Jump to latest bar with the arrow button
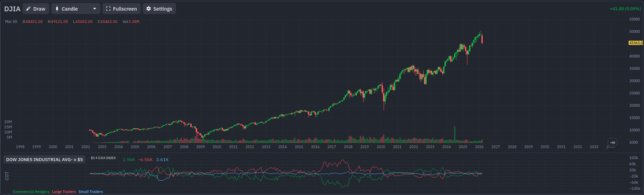 pyautogui.click(x=613, y=143)
